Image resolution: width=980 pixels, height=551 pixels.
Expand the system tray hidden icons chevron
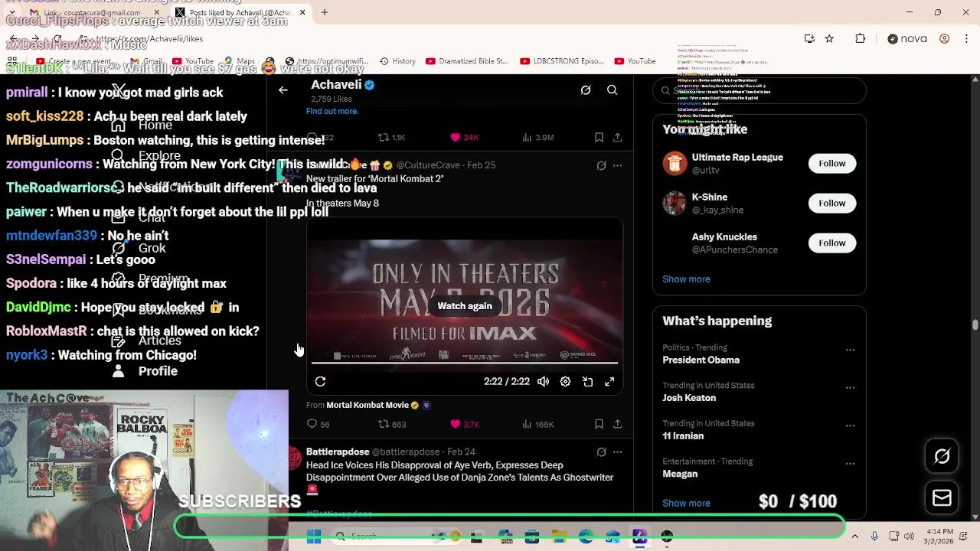(854, 536)
